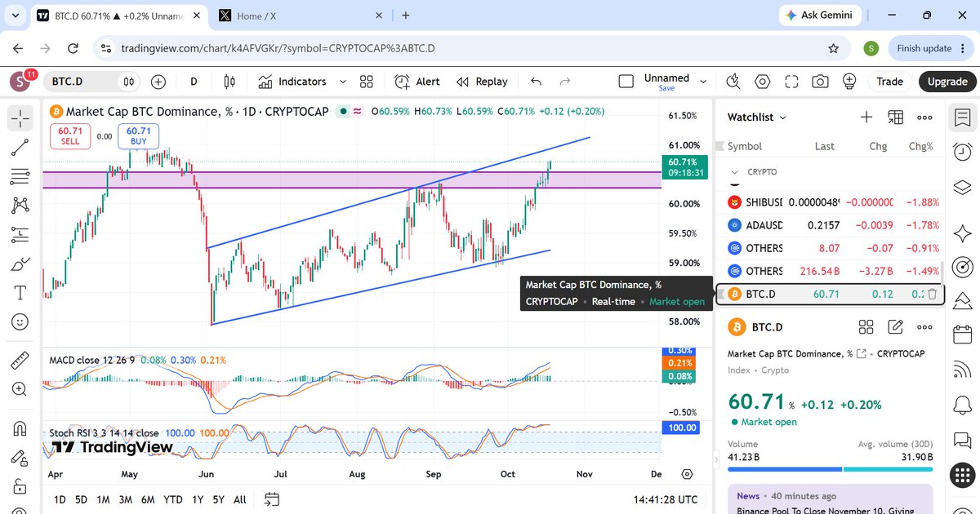Bookmark this page with the star icon

point(833,48)
